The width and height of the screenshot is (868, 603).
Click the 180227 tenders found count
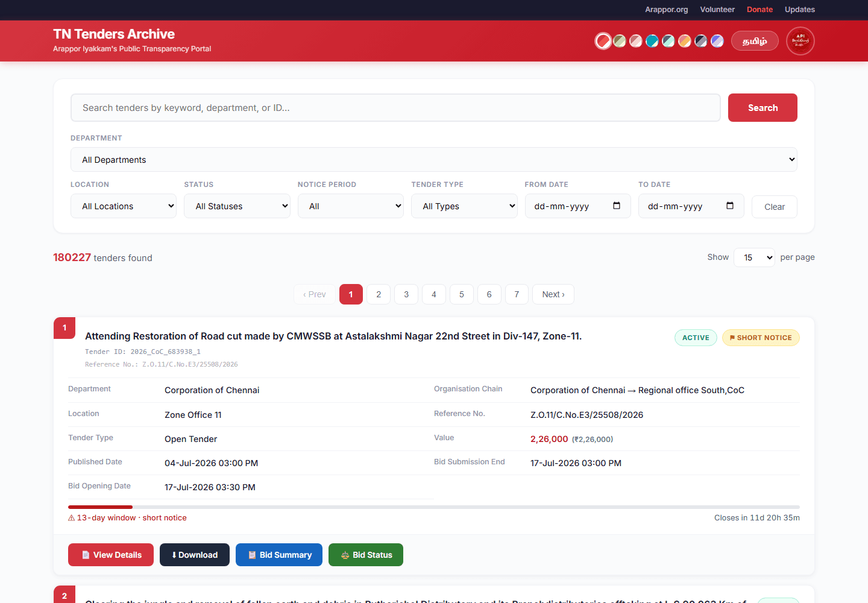102,257
